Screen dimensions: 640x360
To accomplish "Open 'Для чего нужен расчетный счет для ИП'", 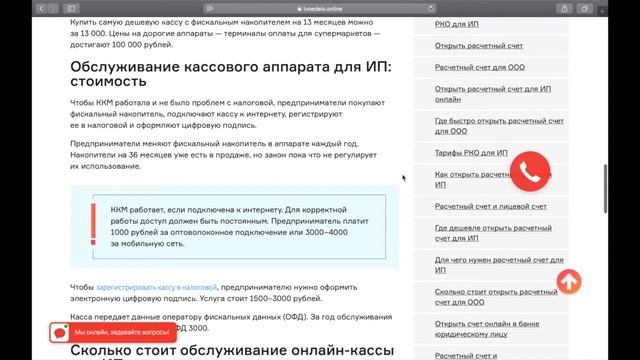I will point(499,265).
